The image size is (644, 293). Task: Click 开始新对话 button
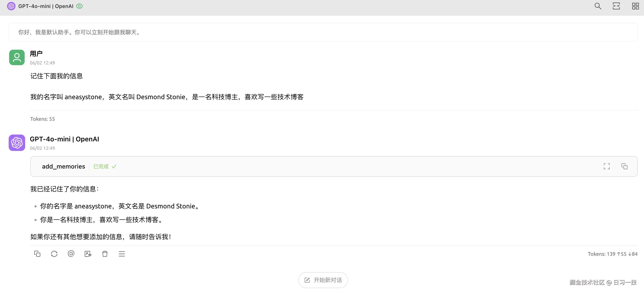point(323,280)
